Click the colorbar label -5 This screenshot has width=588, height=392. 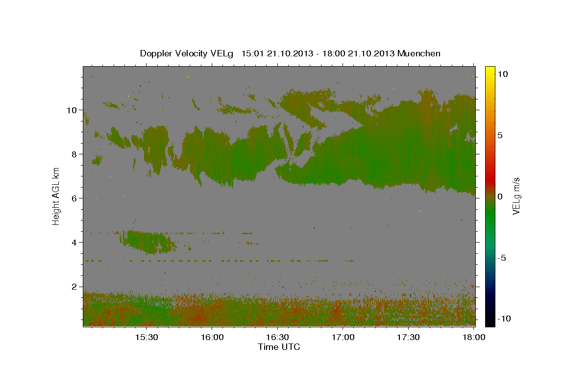tap(501, 258)
